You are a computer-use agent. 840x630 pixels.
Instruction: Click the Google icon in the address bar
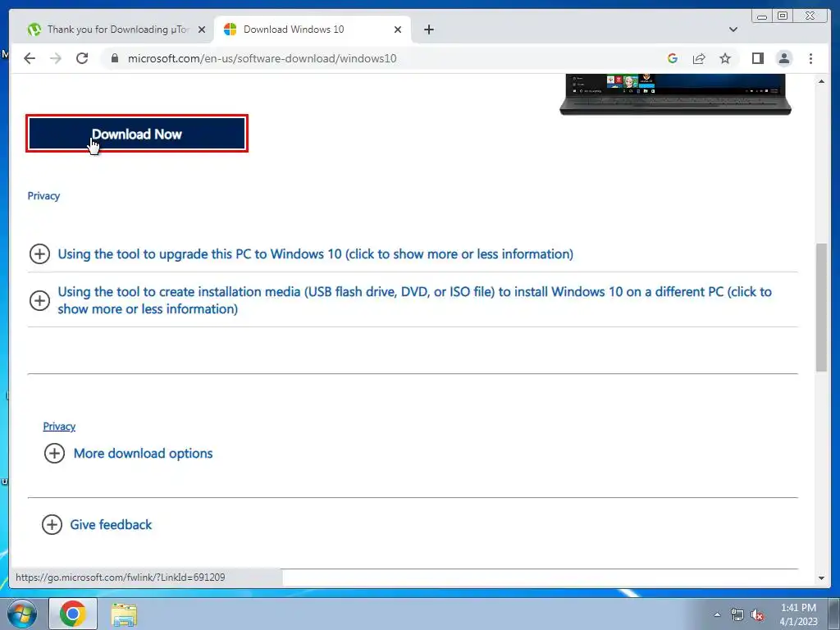coord(673,58)
